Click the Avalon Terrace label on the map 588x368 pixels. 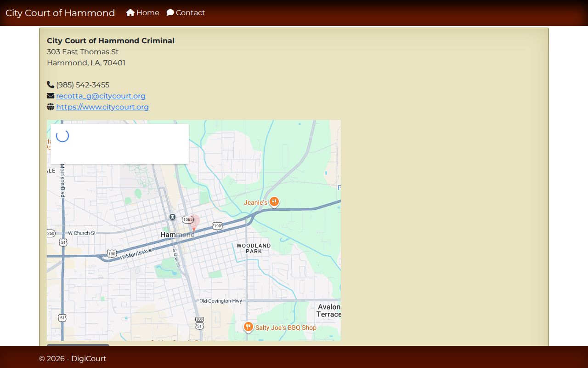point(329,310)
